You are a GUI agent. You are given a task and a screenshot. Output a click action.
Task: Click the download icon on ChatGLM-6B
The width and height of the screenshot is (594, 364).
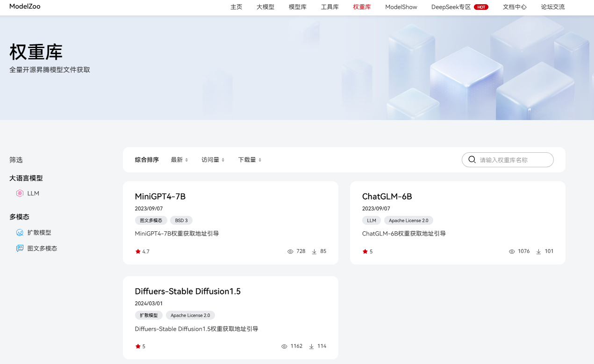click(538, 251)
